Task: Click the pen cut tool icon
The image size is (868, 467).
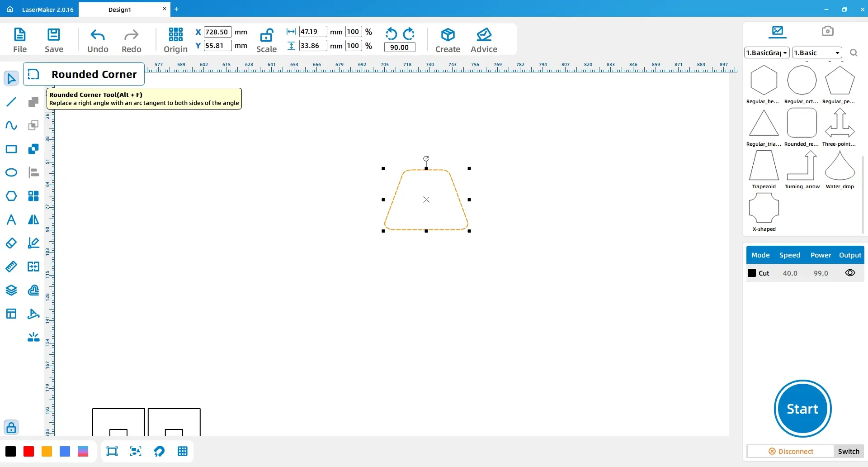Action: pos(33,314)
